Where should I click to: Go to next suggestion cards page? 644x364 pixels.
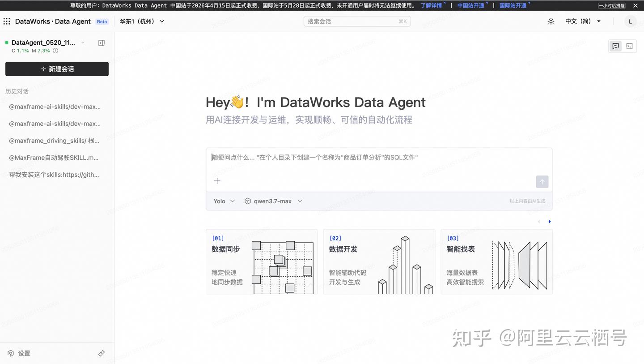click(550, 222)
